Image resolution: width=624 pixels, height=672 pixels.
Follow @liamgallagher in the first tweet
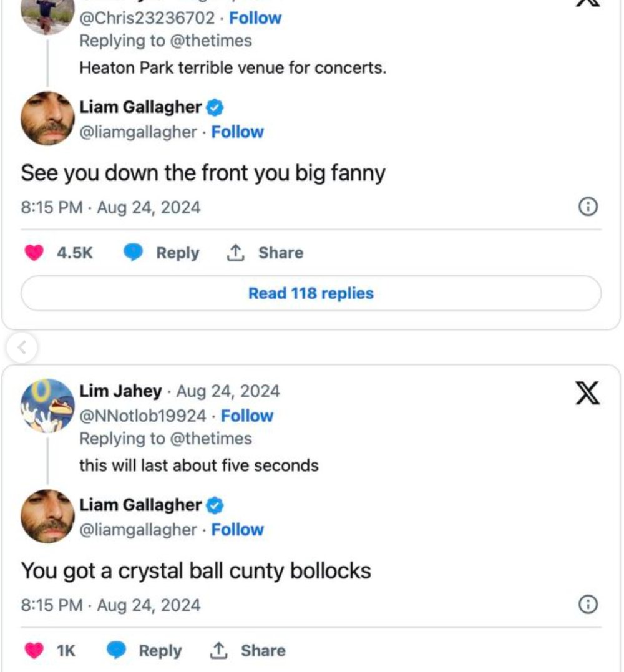point(237,132)
